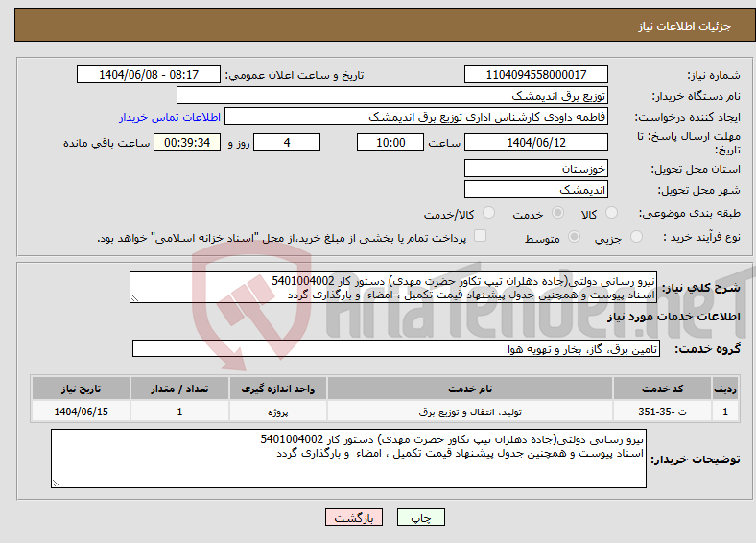Click the ردیف column header

pos(725,389)
